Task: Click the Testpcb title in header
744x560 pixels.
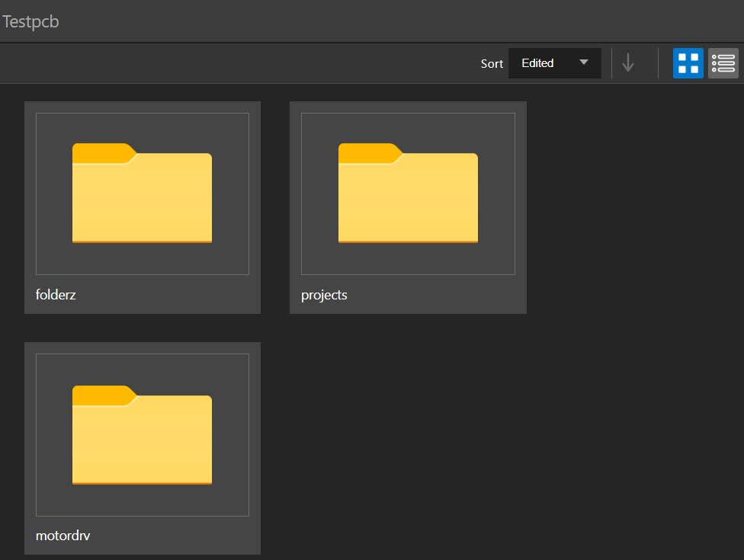Action: pyautogui.click(x=30, y=21)
